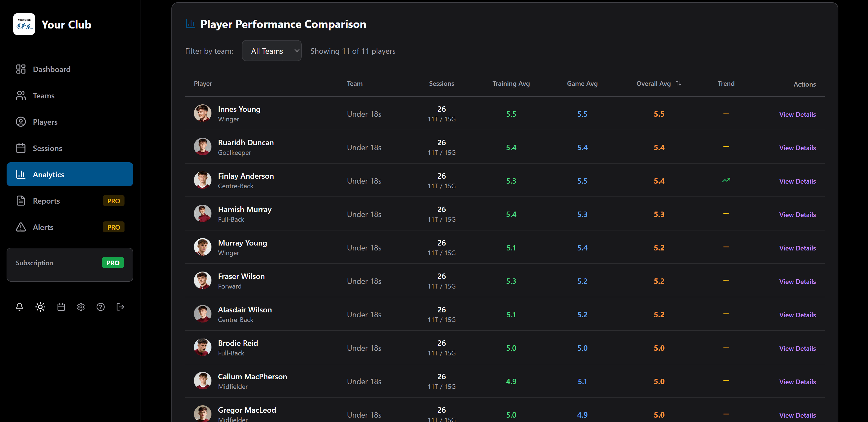Open Settings from the gear icon
The height and width of the screenshot is (422, 868).
(81, 307)
